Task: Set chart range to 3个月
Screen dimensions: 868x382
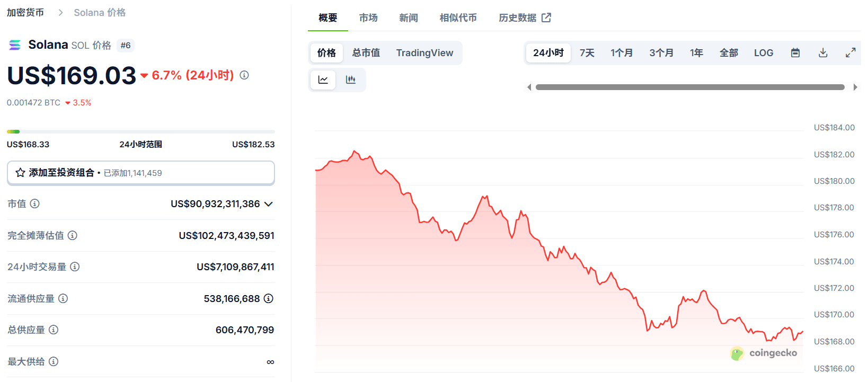Action: [661, 53]
